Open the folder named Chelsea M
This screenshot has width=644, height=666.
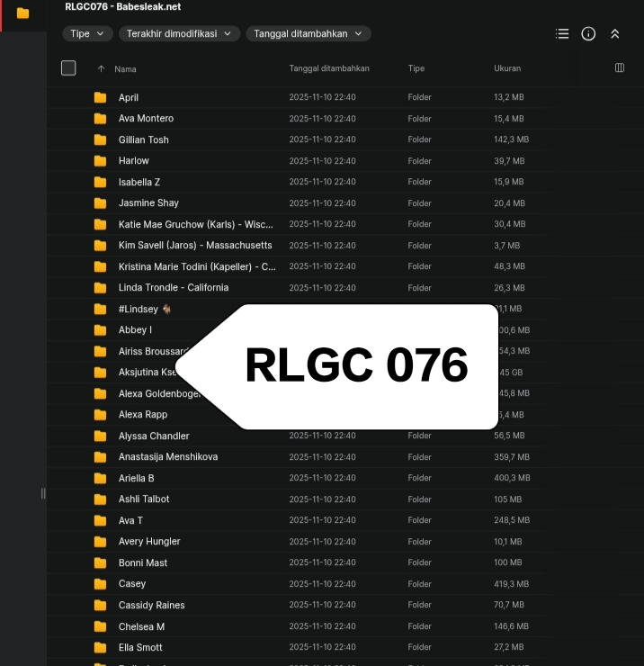(x=141, y=626)
